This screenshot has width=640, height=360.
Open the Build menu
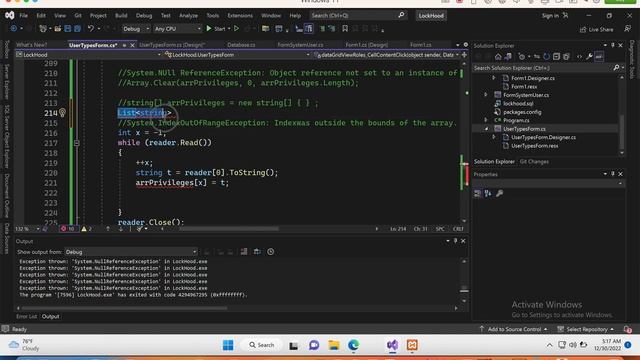[121, 16]
